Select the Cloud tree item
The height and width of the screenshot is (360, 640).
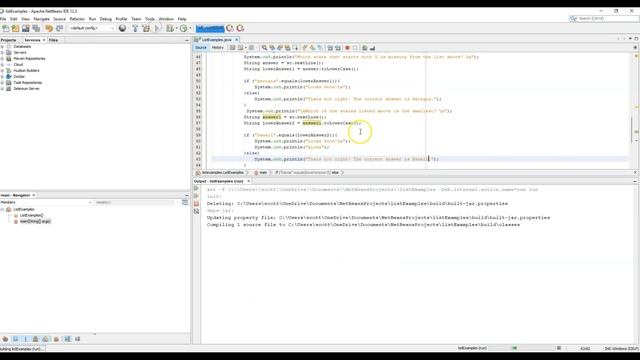(x=18, y=64)
